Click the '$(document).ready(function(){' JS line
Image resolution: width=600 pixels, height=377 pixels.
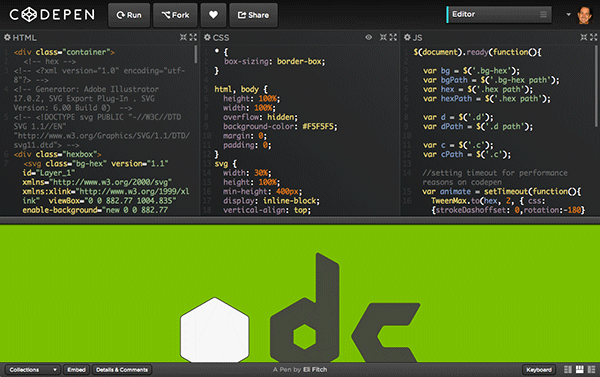[x=477, y=52]
